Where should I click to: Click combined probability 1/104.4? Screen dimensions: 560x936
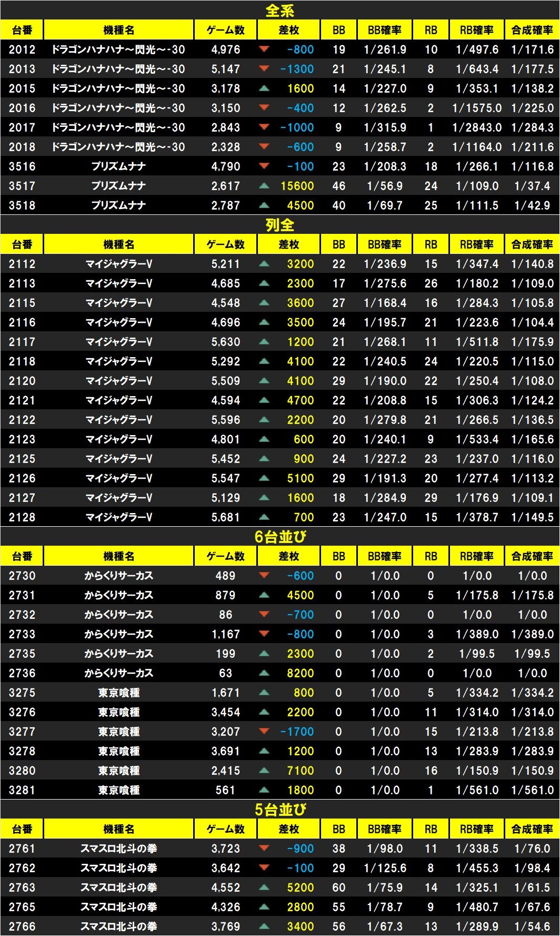click(x=533, y=322)
